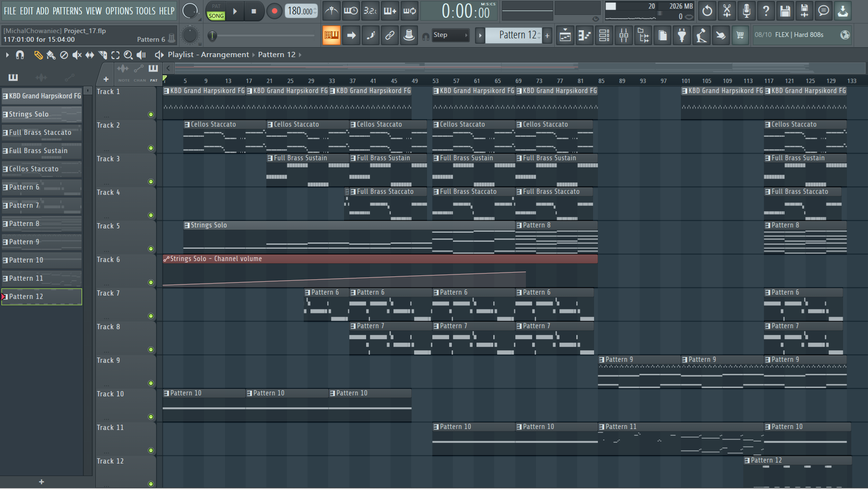Open the Mixer from the toolbar
The height and width of the screenshot is (489, 868).
624,35
